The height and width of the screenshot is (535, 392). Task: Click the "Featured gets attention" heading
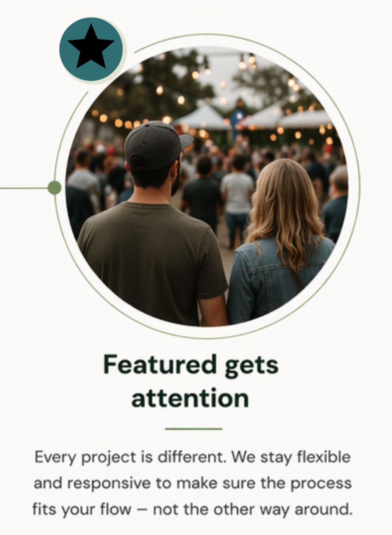coord(191,381)
